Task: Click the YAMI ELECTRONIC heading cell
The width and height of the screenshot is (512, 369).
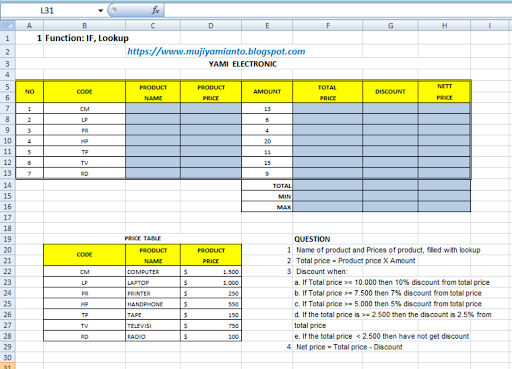Action: [x=243, y=64]
